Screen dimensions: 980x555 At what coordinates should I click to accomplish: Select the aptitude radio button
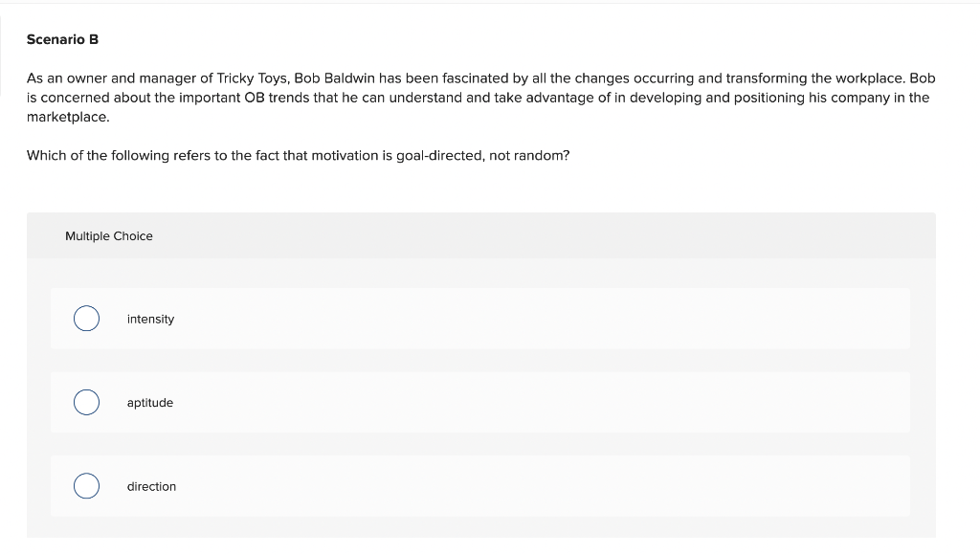pos(86,402)
